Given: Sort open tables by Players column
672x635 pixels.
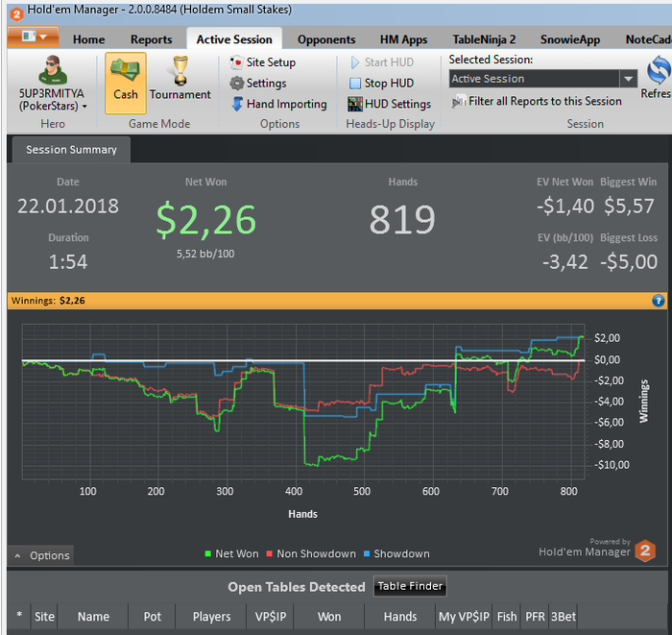Looking at the screenshot, I should coord(211,617).
